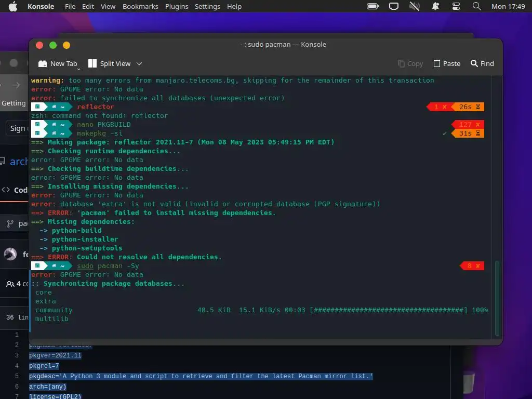Click the core database line
The height and width of the screenshot is (399, 532).
(44, 292)
